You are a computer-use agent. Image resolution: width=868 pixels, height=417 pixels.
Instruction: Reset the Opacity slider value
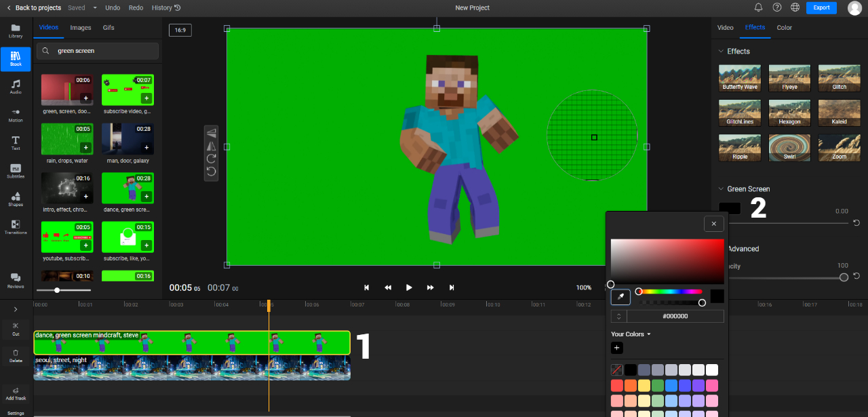(x=856, y=277)
